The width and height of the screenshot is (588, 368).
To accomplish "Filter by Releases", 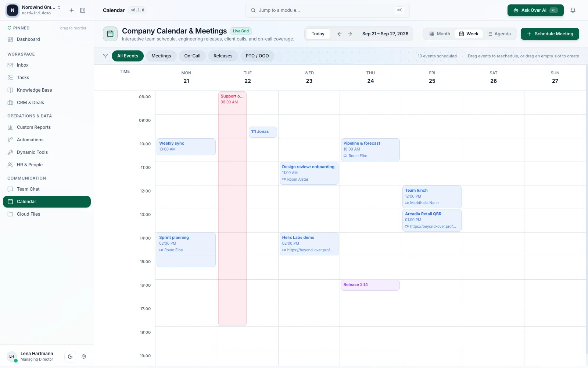I will tap(223, 56).
